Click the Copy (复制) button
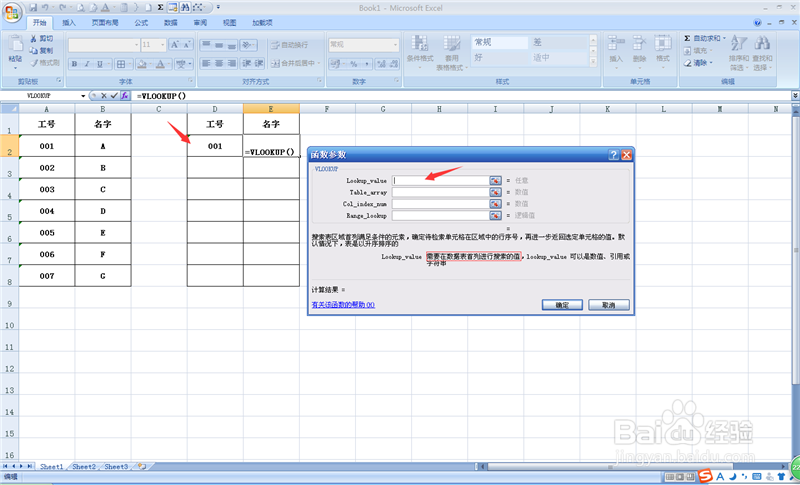The image size is (800, 485). 42,50
